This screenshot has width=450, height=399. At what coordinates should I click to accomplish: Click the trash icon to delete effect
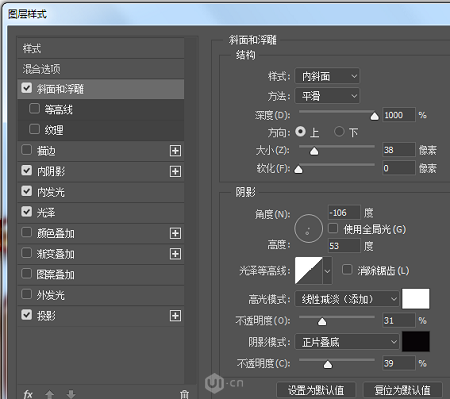click(x=184, y=394)
